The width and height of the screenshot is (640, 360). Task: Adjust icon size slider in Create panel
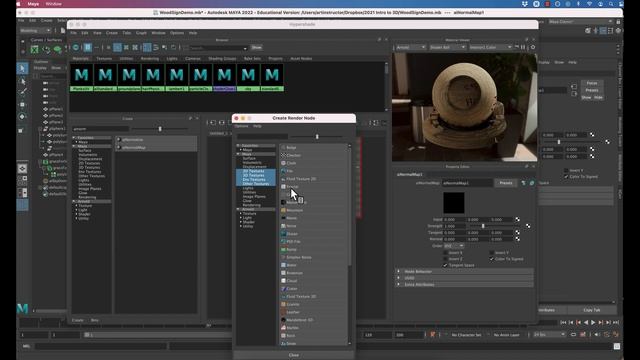[160, 129]
